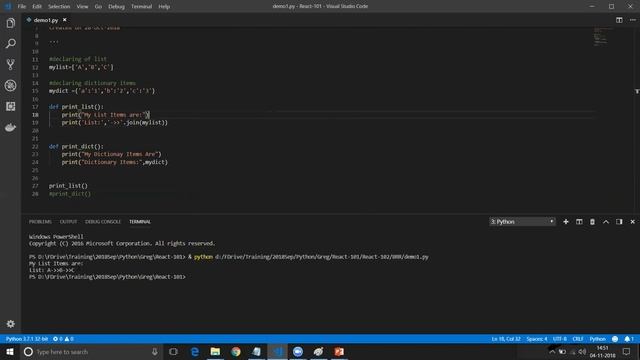Switch to the Output panel tab
This screenshot has height=360, width=640.
tap(68, 222)
